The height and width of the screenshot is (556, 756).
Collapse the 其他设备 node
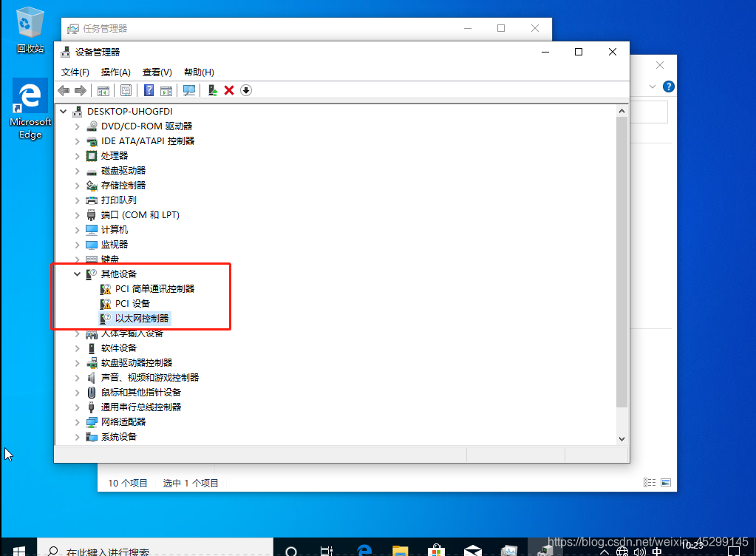77,274
